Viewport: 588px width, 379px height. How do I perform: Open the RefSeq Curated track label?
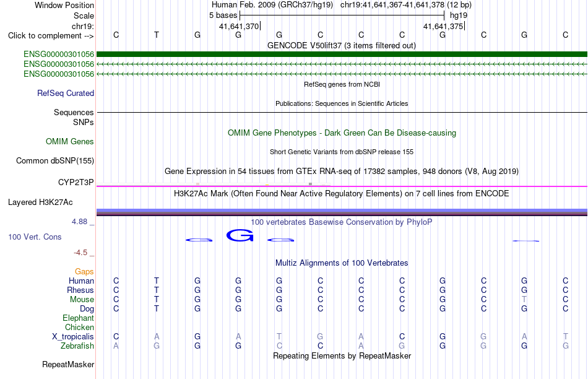point(66,93)
